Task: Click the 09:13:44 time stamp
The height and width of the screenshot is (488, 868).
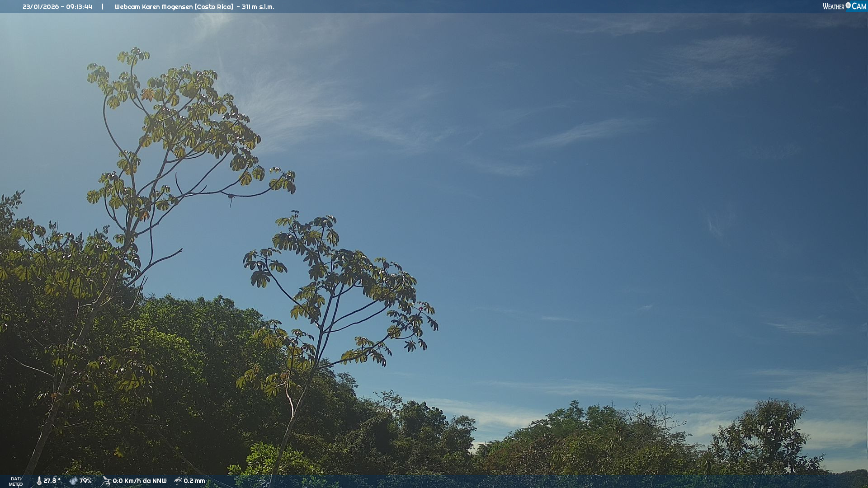Action: [79, 7]
